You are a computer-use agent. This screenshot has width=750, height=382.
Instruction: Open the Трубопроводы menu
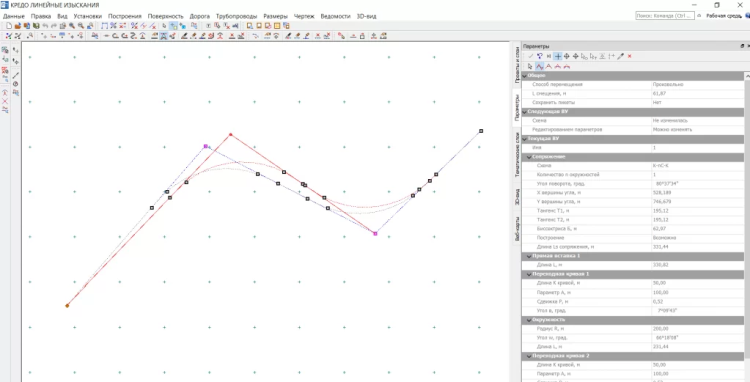(236, 16)
